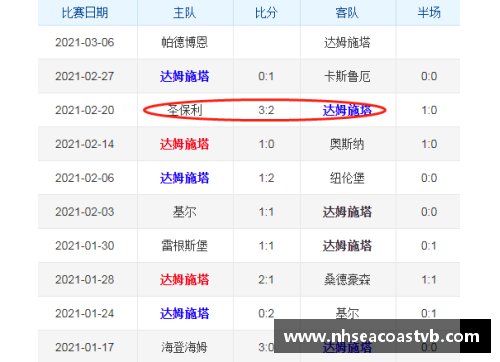500x362 pixels.
Task: Select away team 桑德豪森
Action: click(347, 280)
